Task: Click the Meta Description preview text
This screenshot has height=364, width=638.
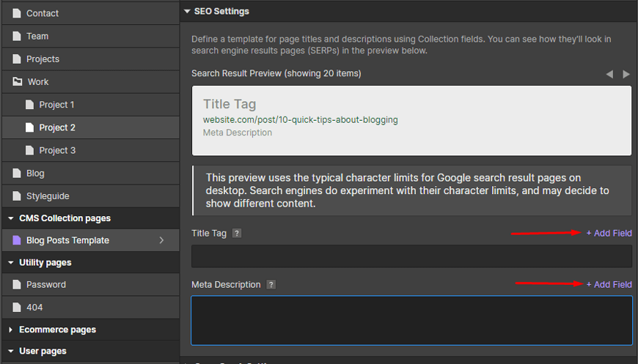Action: [237, 133]
